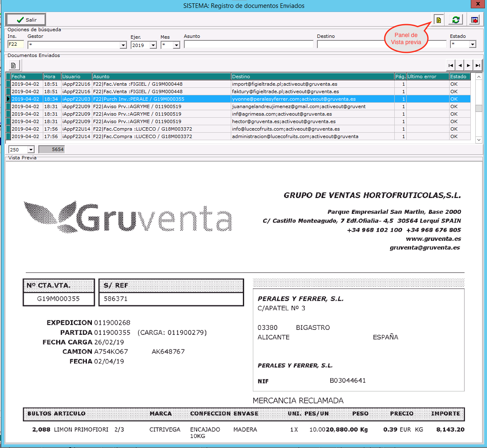Image resolution: width=487 pixels, height=448 pixels.
Task: Jump to last record arrow
Action: [x=478, y=65]
